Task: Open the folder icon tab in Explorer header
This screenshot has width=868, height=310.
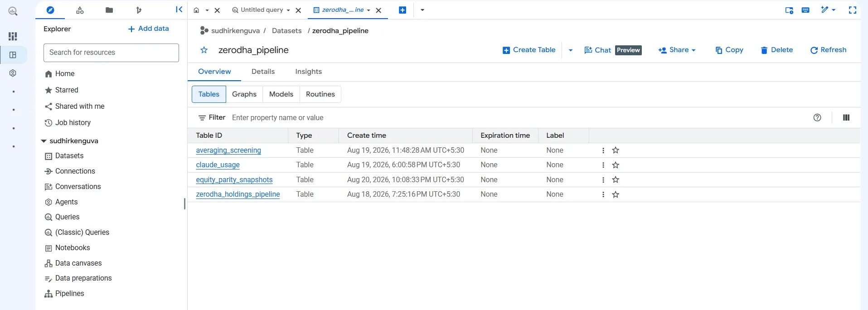Action: [109, 10]
